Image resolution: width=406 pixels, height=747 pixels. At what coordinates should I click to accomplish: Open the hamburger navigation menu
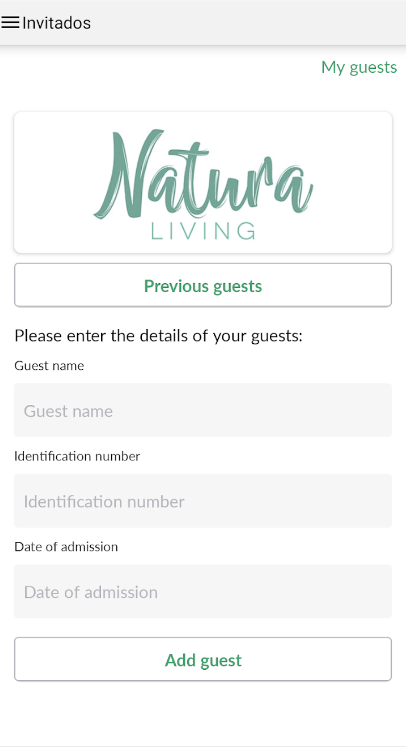click(x=10, y=22)
